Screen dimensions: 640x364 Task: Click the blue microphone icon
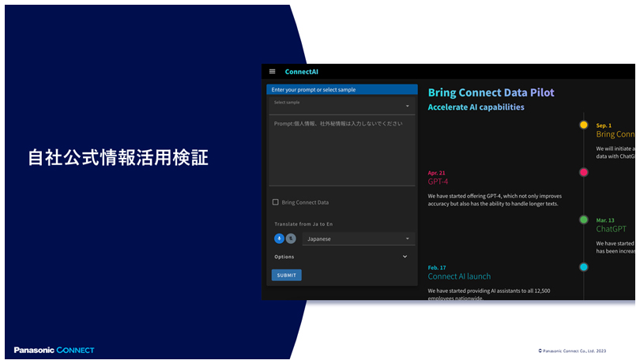[x=279, y=238]
